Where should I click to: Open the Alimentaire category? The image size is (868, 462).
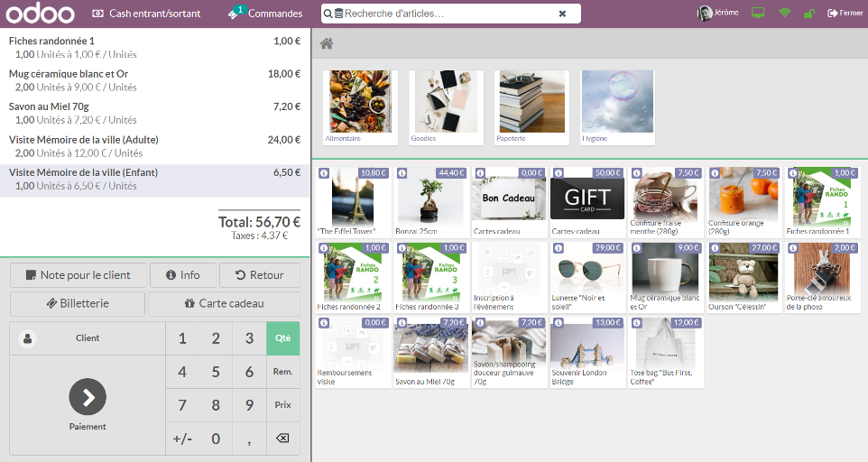point(360,107)
